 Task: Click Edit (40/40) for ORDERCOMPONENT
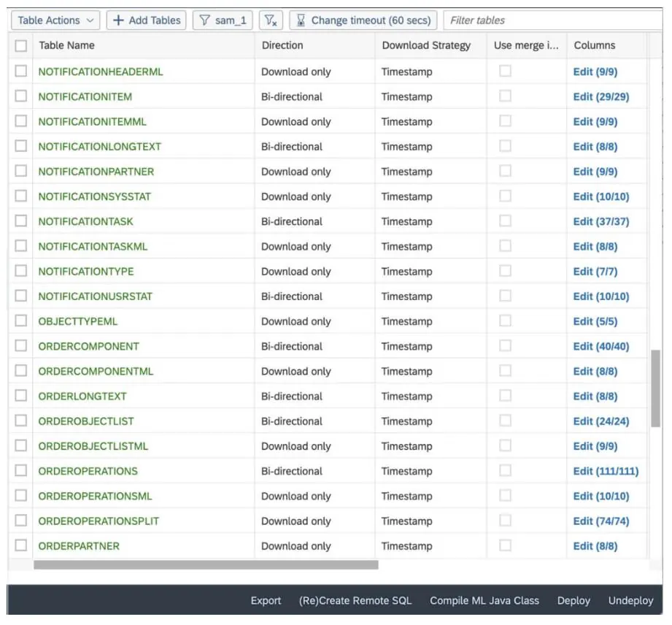pyautogui.click(x=600, y=347)
